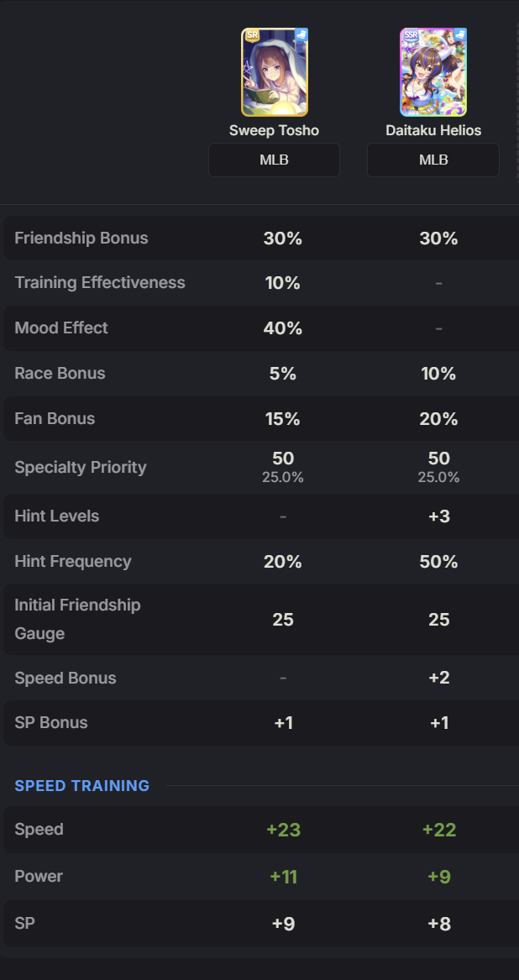Click the blue speed-type icon on Sweep Tosho card
Image resolution: width=519 pixels, height=980 pixels.
[301, 35]
